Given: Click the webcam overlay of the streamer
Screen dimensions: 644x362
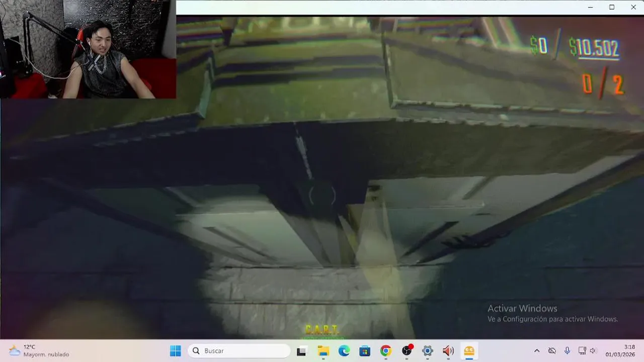Looking at the screenshot, I should [x=88, y=49].
